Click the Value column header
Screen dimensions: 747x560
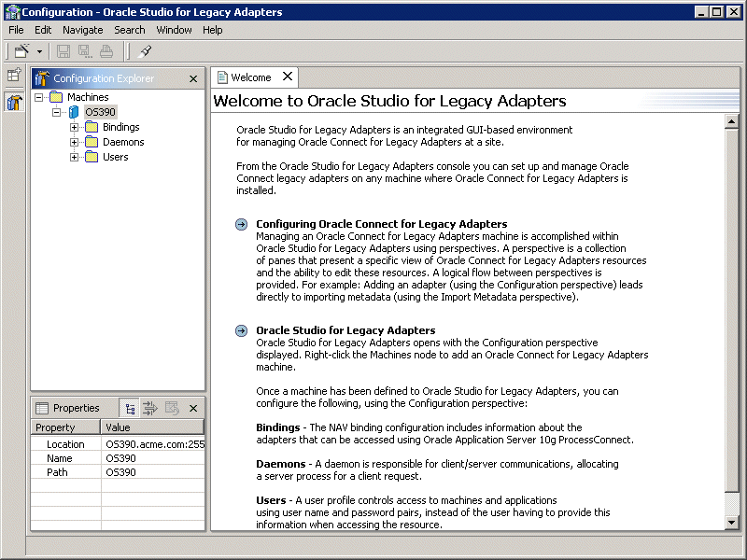(152, 427)
